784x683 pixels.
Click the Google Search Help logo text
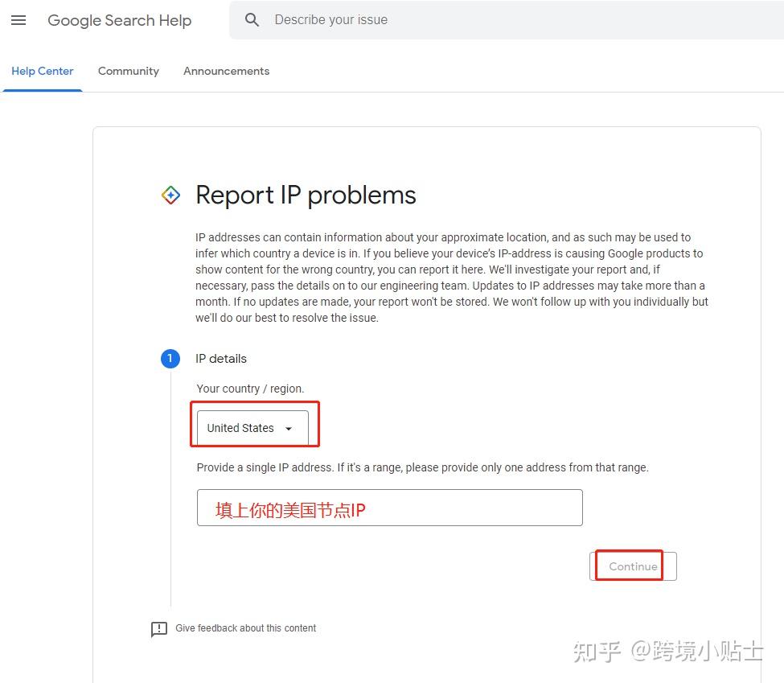[119, 20]
